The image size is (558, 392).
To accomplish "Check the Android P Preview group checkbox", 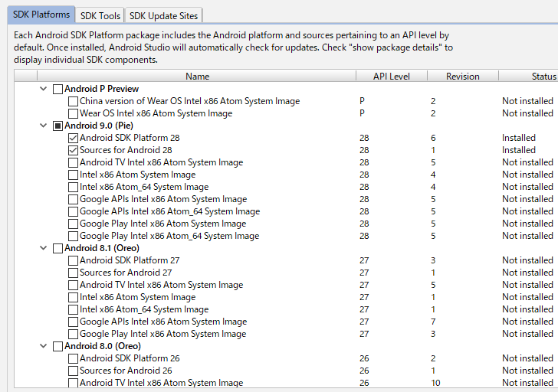I will pos(57,89).
